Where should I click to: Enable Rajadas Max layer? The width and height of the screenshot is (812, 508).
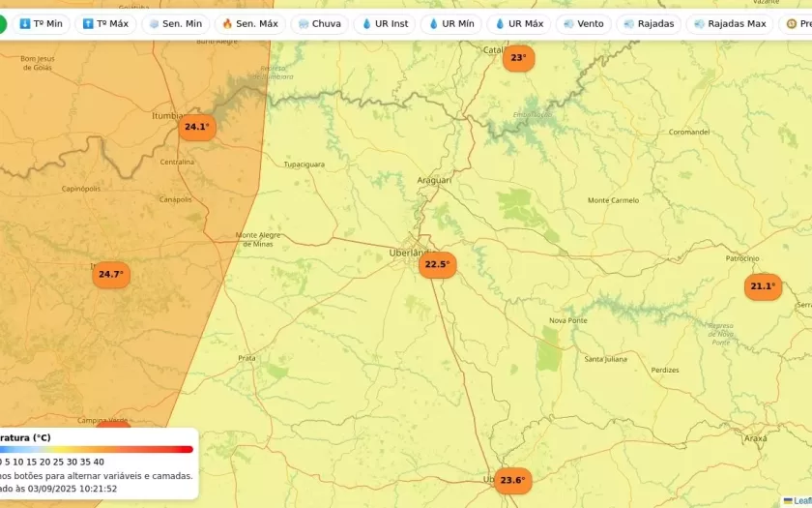(x=730, y=23)
